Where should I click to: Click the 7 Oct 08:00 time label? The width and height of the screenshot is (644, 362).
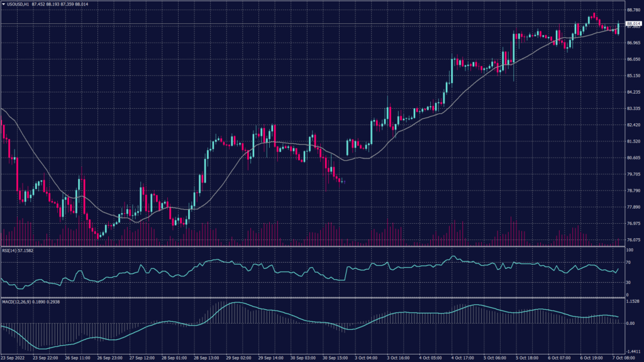tap(626, 358)
